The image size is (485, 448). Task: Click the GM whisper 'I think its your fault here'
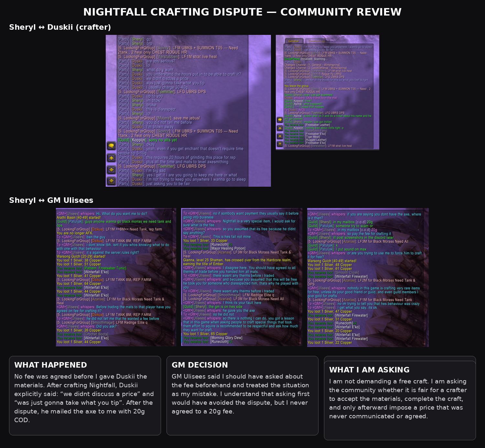tap(222, 303)
